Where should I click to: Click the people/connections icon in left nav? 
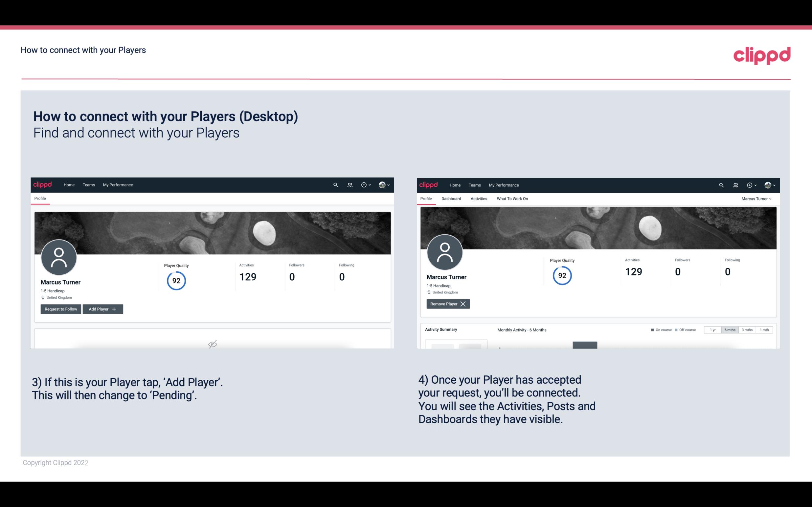tap(349, 184)
